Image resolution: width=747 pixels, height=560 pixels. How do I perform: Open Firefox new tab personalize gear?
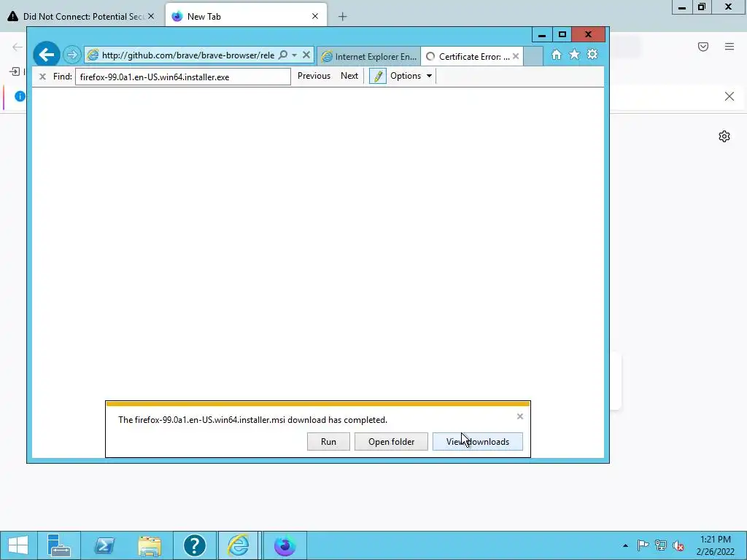(x=724, y=136)
